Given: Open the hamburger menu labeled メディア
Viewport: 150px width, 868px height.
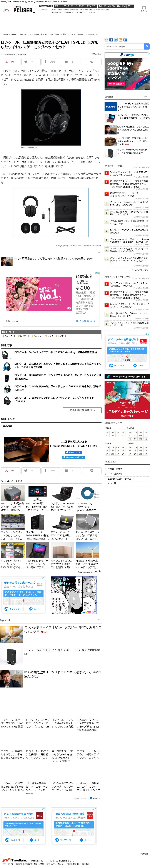Looking at the screenshot, I should click(x=6, y=9).
